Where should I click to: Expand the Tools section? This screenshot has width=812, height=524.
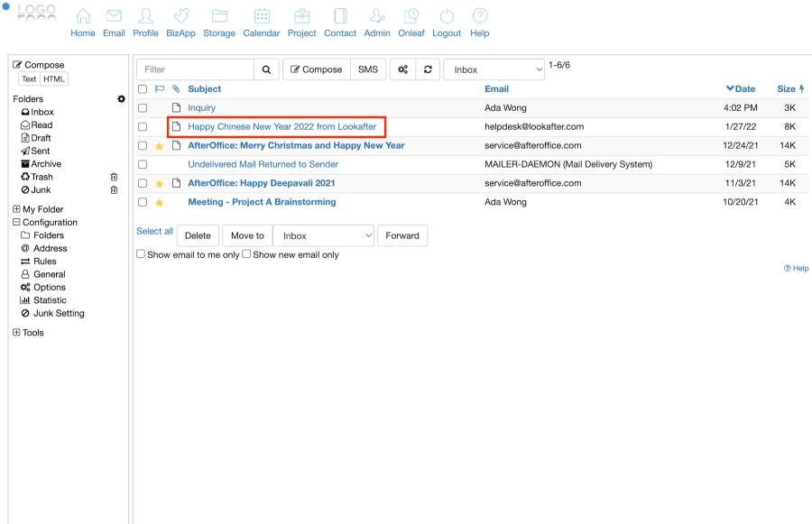[16, 333]
